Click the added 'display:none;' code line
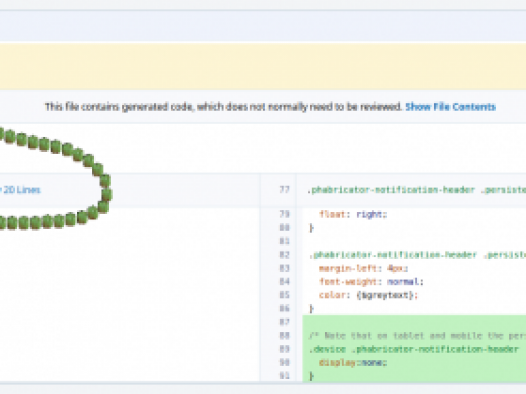 pyautogui.click(x=353, y=362)
